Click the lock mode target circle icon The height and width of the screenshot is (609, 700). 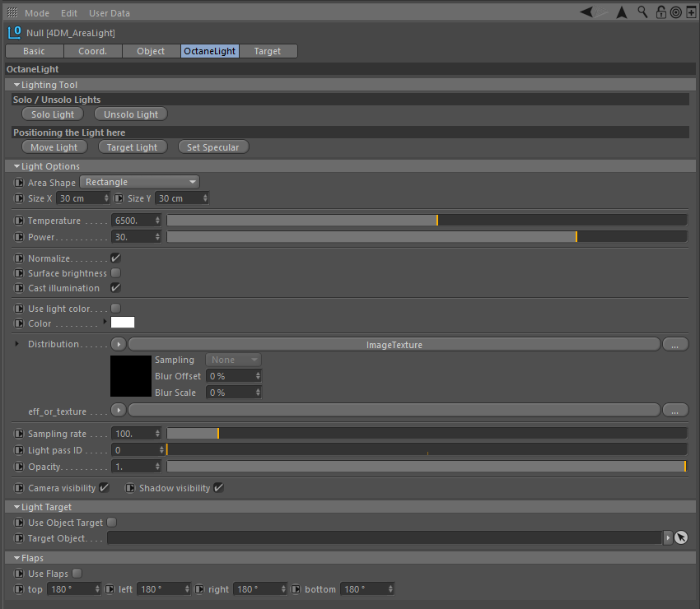click(676, 12)
